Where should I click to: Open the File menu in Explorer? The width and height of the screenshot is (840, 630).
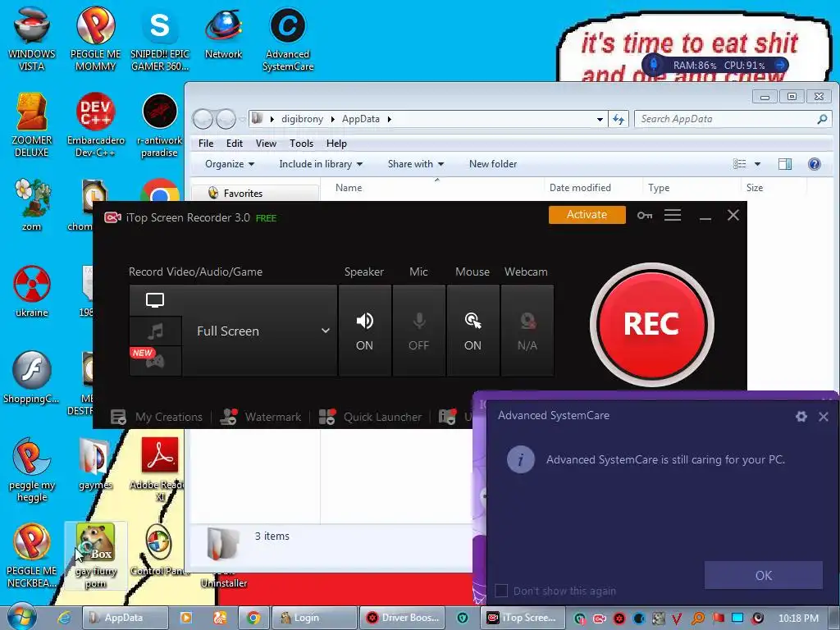point(206,144)
